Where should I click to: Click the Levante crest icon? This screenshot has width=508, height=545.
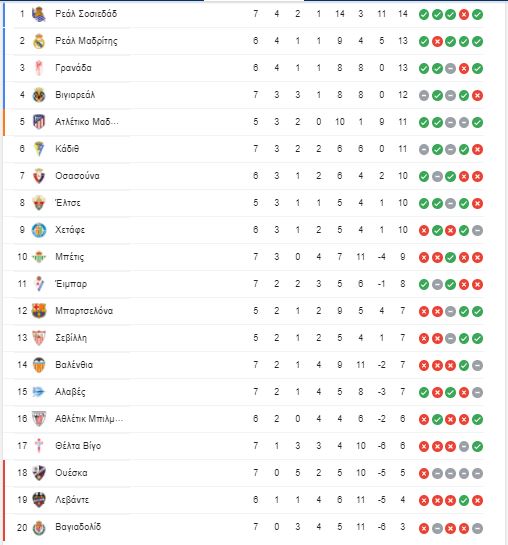pos(39,500)
